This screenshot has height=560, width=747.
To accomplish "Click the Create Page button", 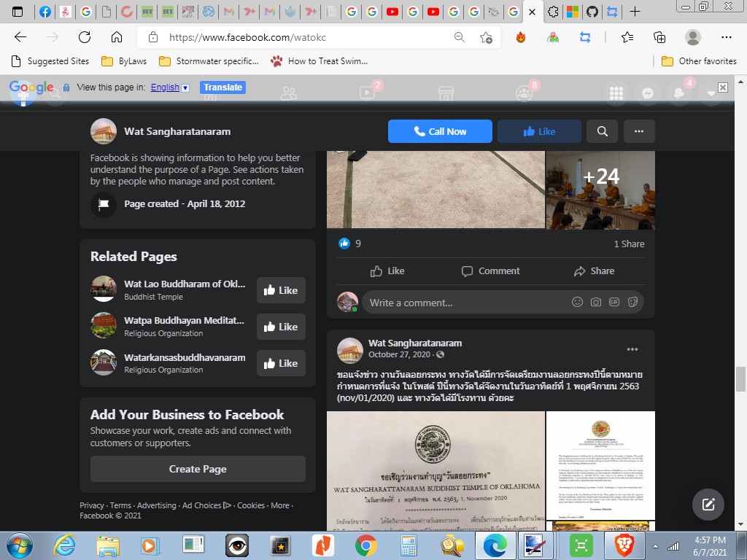I will coord(198,469).
